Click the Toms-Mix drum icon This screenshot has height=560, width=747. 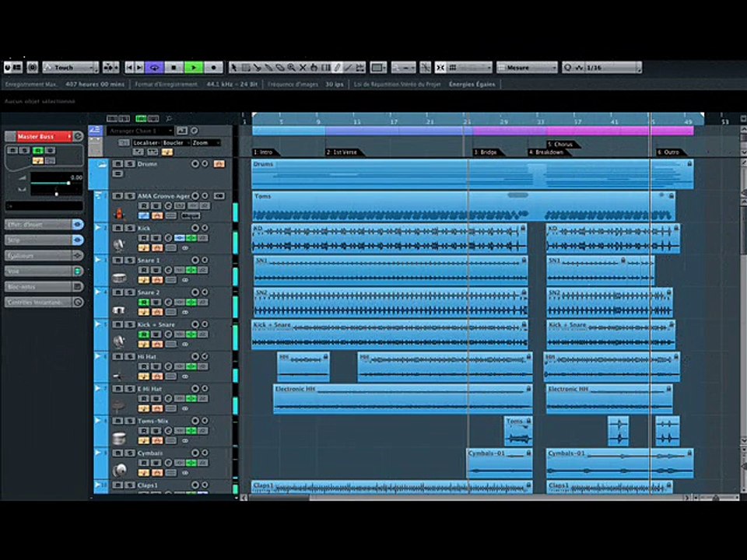118,438
